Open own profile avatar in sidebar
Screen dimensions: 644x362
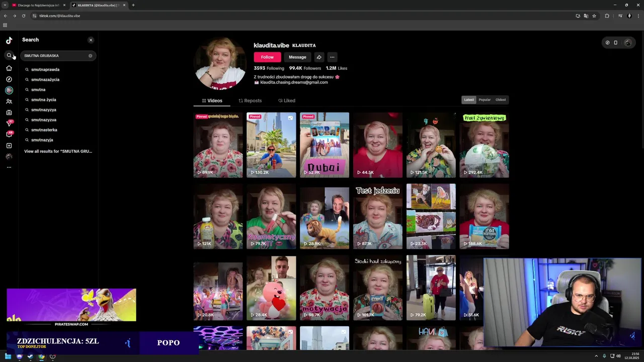[x=9, y=156]
